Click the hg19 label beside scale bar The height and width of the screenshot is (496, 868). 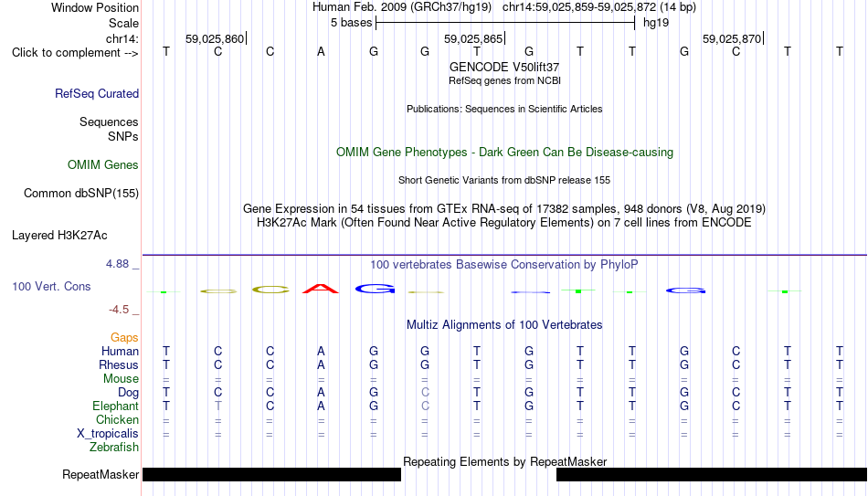pyautogui.click(x=656, y=23)
